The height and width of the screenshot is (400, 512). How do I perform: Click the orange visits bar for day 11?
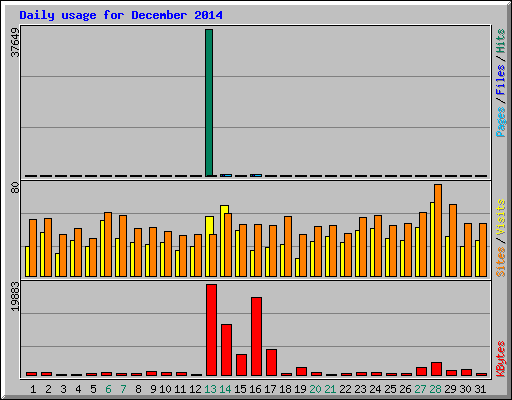[x=183, y=256]
